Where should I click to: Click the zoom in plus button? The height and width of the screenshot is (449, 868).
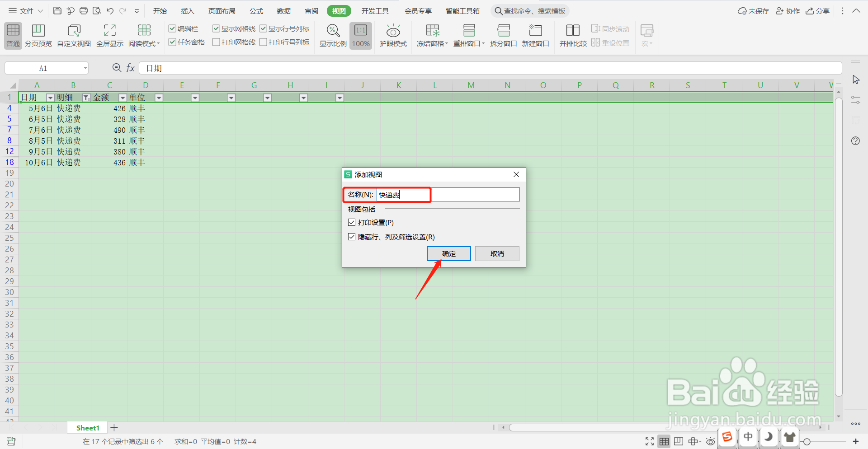tap(855, 441)
